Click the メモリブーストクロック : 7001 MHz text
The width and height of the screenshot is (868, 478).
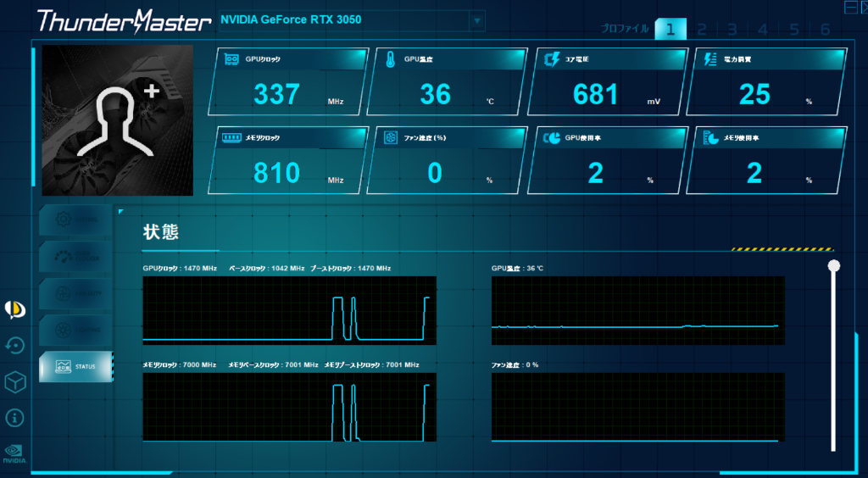(x=371, y=365)
